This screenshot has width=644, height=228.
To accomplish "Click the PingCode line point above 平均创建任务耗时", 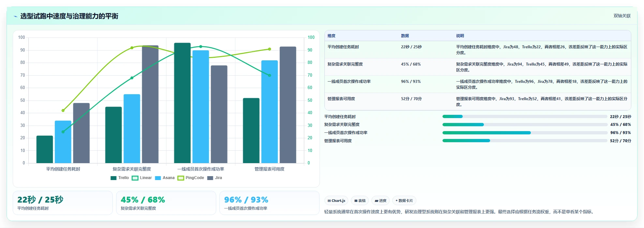I will point(63,111).
